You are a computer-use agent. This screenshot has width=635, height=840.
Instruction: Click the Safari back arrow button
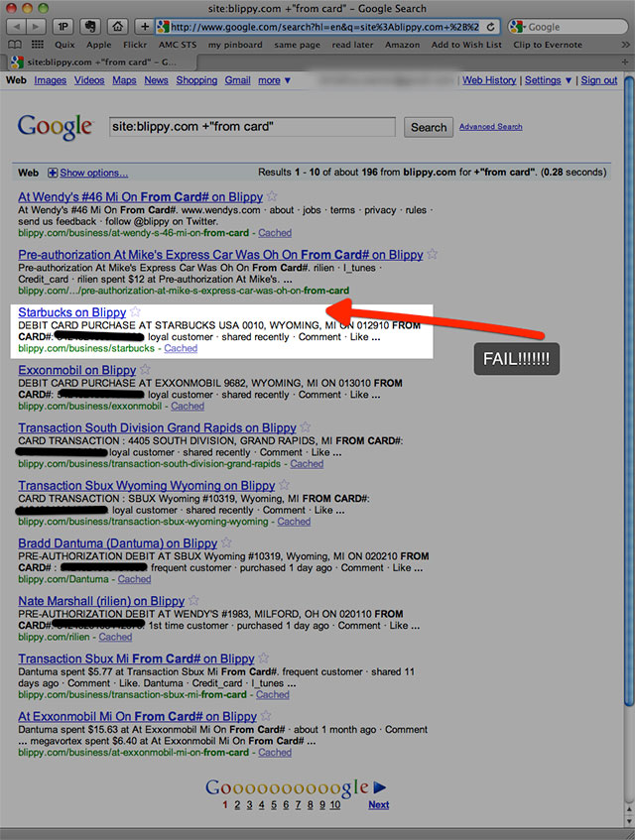17,26
